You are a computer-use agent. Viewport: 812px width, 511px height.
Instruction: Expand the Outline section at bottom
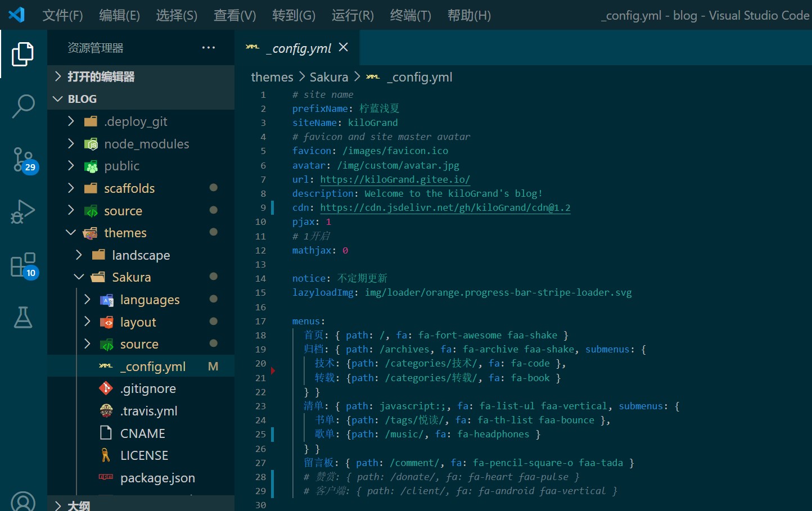click(57, 505)
